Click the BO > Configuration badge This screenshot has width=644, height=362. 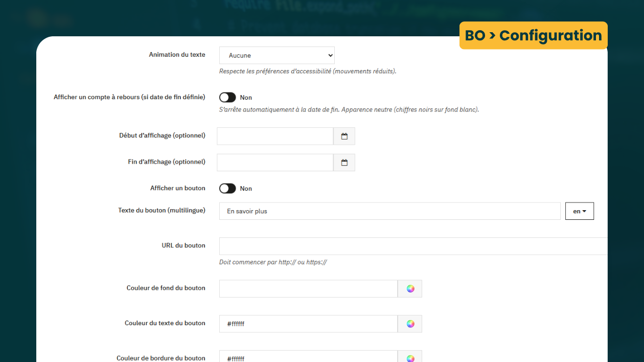pos(533,35)
